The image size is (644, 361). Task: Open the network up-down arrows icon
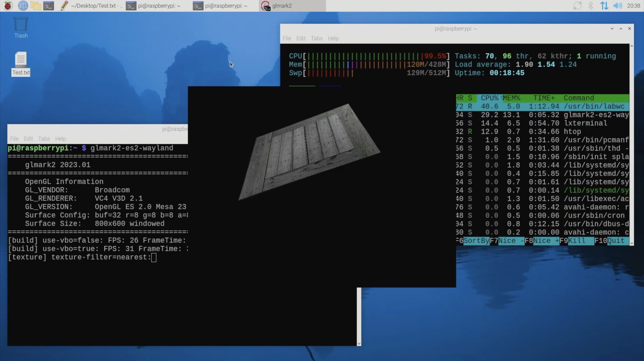click(x=604, y=6)
